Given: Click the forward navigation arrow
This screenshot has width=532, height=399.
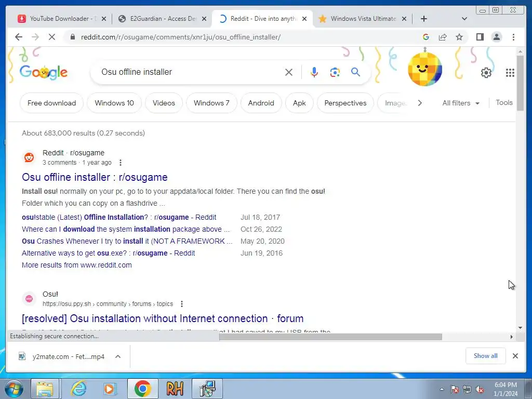Looking at the screenshot, I should 35,37.
